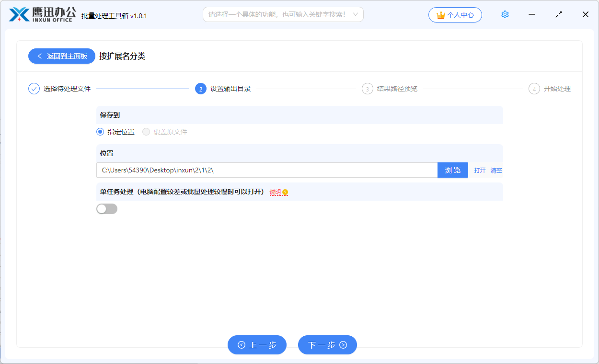599x364 pixels.
Task: Open the 个人中心 user center
Action: [x=455, y=15]
